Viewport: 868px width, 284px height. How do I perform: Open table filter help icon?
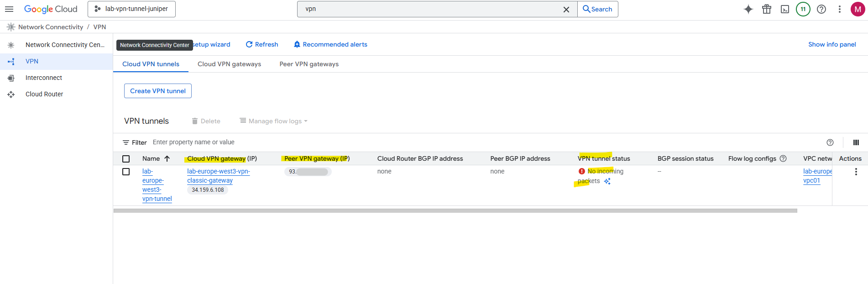[830, 142]
